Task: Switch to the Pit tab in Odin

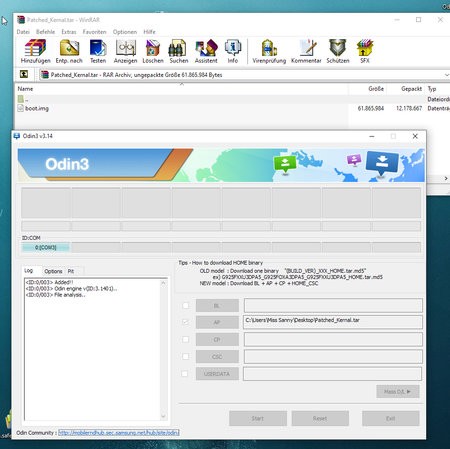Action: pos(71,271)
